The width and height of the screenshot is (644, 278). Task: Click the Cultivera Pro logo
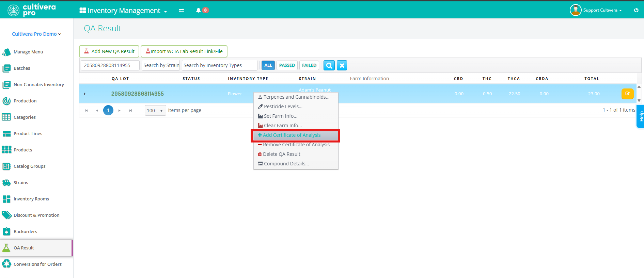point(32,10)
